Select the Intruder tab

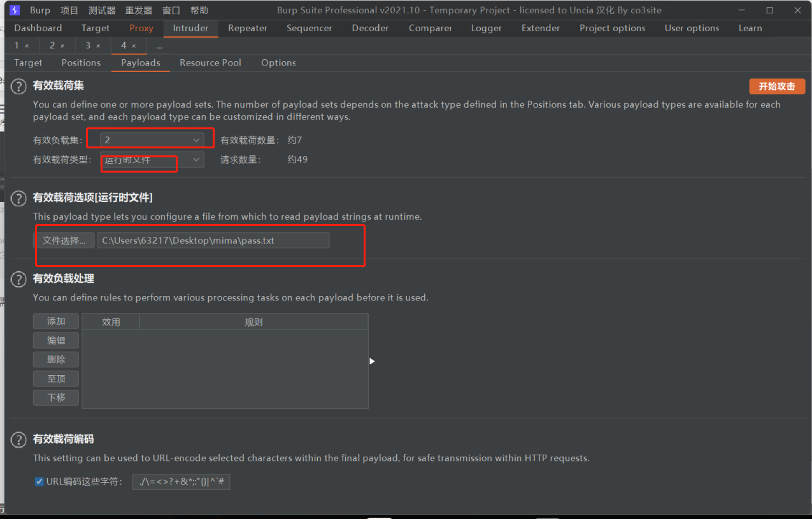tap(190, 28)
